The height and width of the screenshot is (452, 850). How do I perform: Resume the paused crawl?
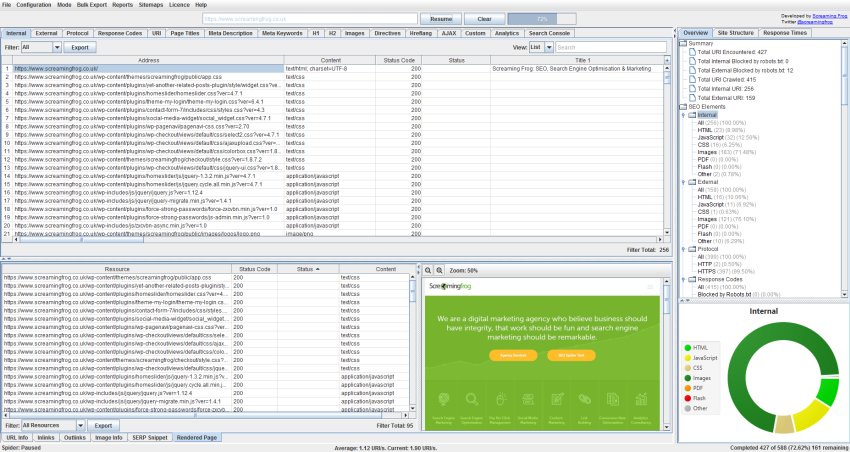[441, 19]
